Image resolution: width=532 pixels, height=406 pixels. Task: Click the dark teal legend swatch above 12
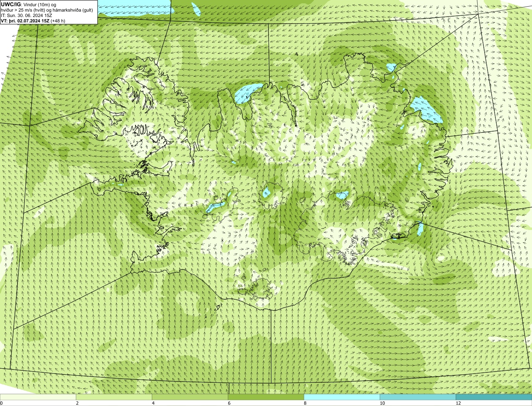494,397
